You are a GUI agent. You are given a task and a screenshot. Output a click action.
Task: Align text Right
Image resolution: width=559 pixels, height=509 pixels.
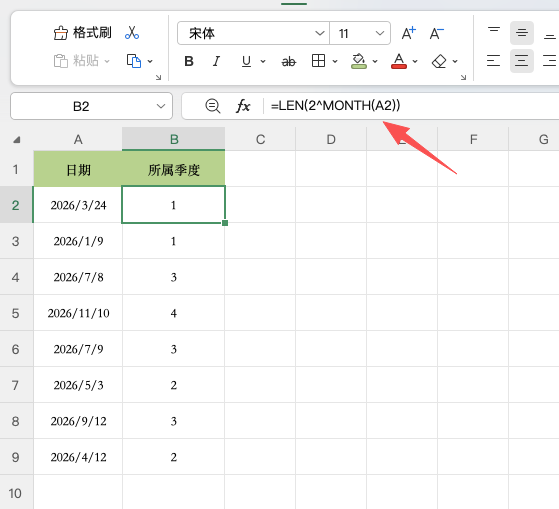click(x=549, y=61)
